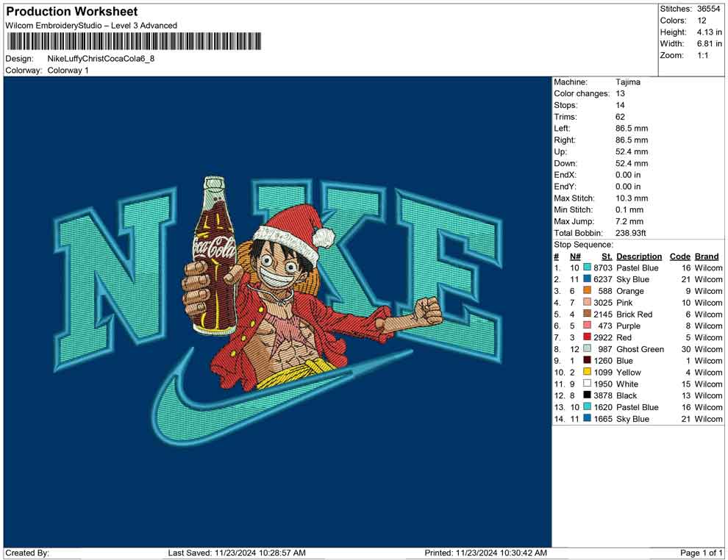Select the 'Colorway 1' value
728x560 pixels.
[x=68, y=71]
